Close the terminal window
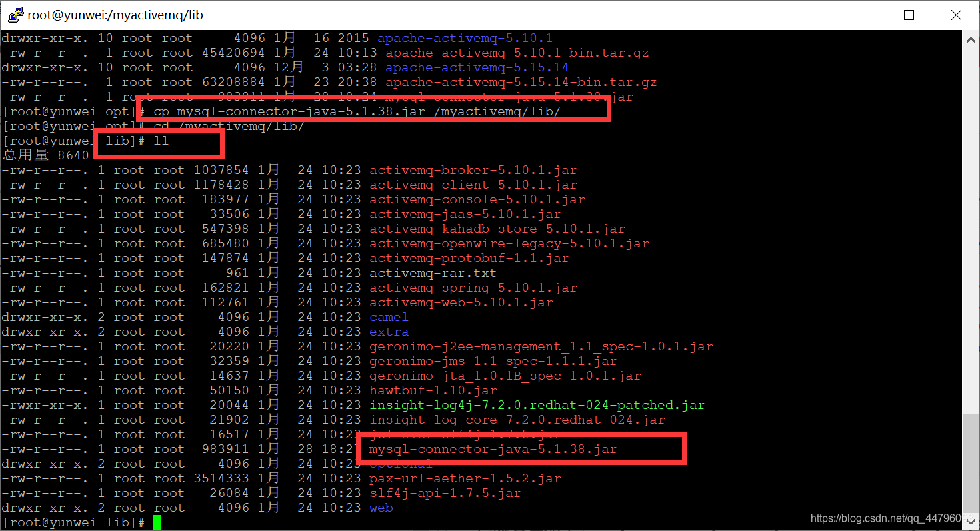This screenshot has height=531, width=980. (x=956, y=15)
